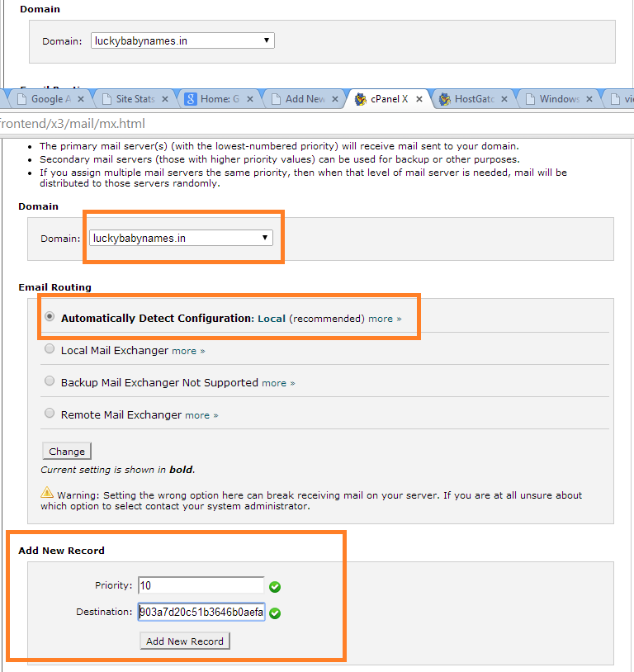This screenshot has height=672, width=634.
Task: Click green checkmark next to Priority field
Action: tap(275, 587)
